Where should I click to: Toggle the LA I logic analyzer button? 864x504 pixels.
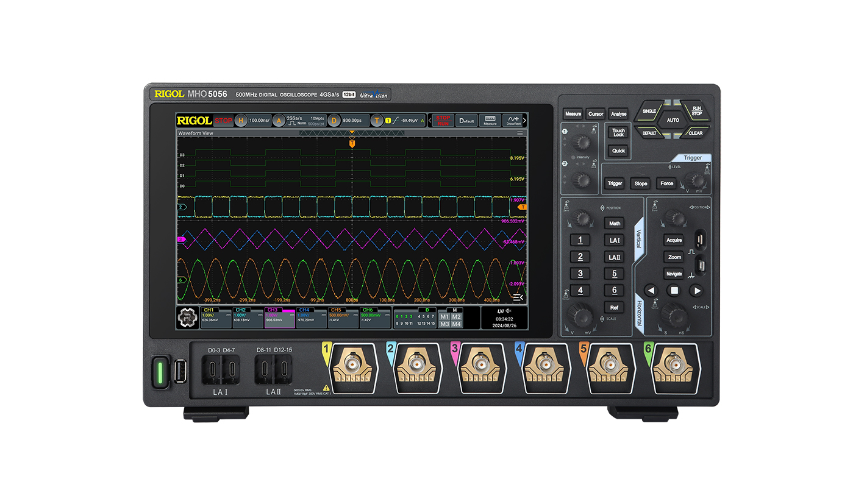pos(615,240)
